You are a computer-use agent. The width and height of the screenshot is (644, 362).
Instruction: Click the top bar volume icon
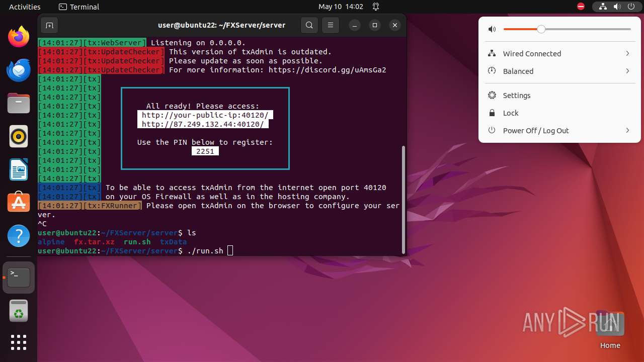tap(617, 7)
